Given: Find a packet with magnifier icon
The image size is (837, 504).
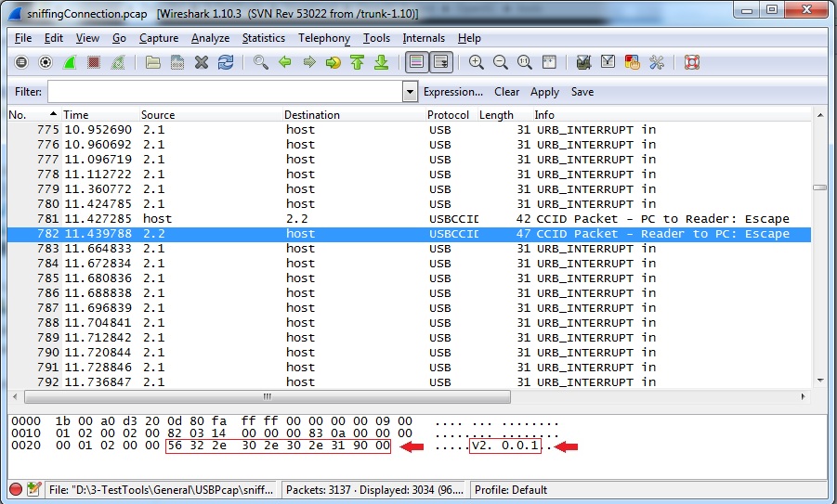Looking at the screenshot, I should [x=260, y=62].
